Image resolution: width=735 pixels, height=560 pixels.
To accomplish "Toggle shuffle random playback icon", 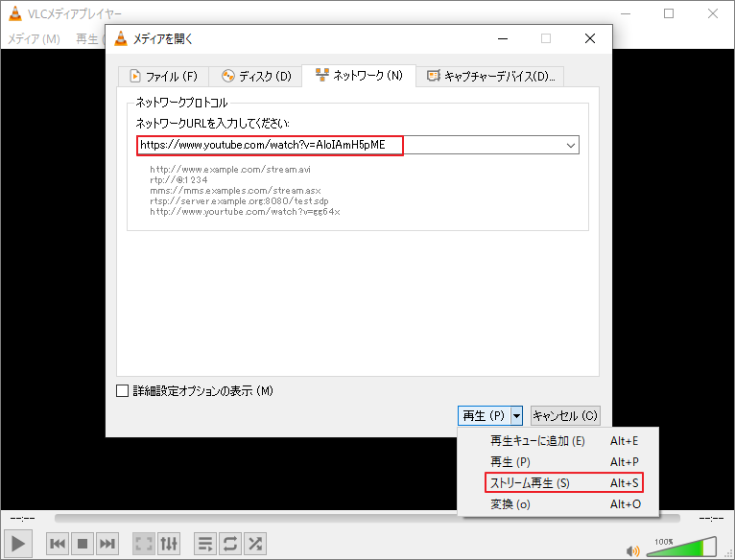I will coord(255,544).
